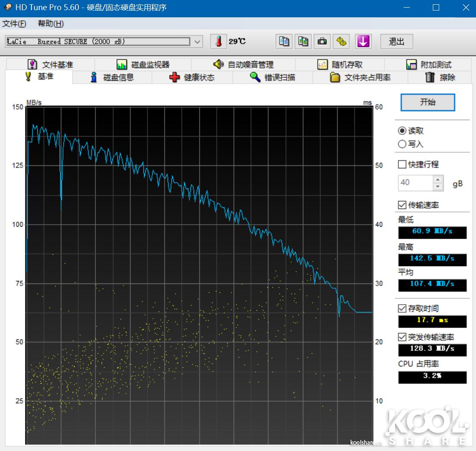This screenshot has height=451, width=476.
Task: Switch to the 磁盘监视器 tab
Action: coord(143,64)
